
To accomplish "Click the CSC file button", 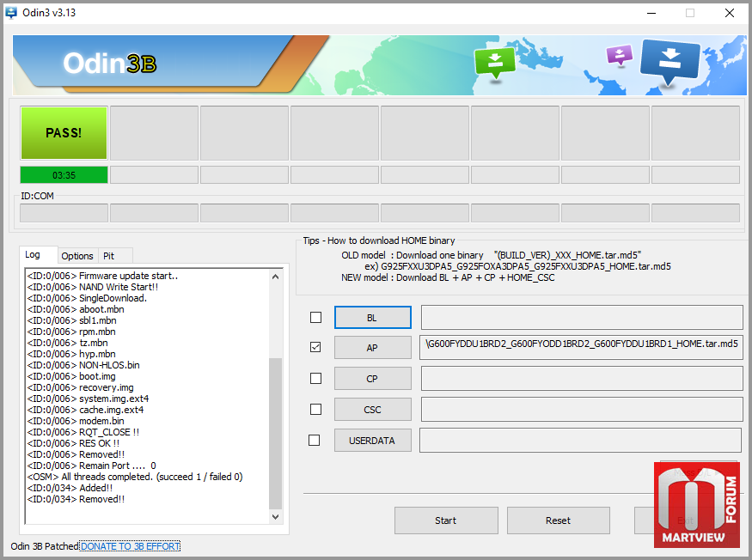I will pos(373,410).
